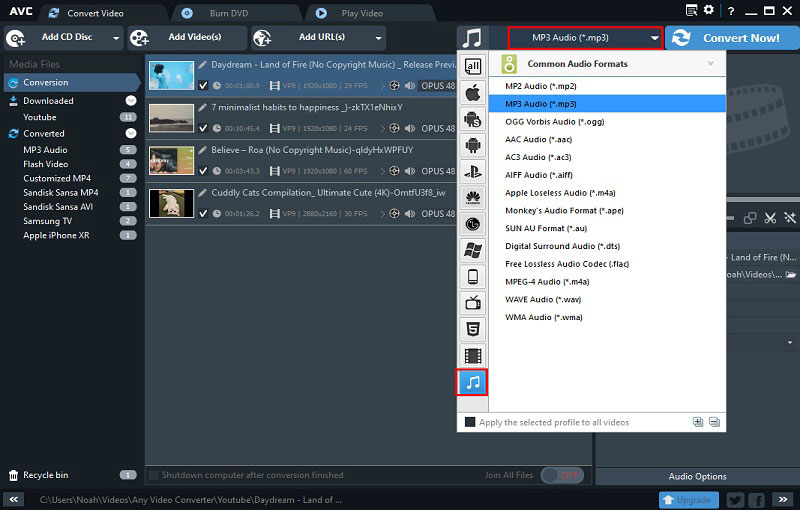
Task: Open the Android devices category icon
Action: pos(473,145)
